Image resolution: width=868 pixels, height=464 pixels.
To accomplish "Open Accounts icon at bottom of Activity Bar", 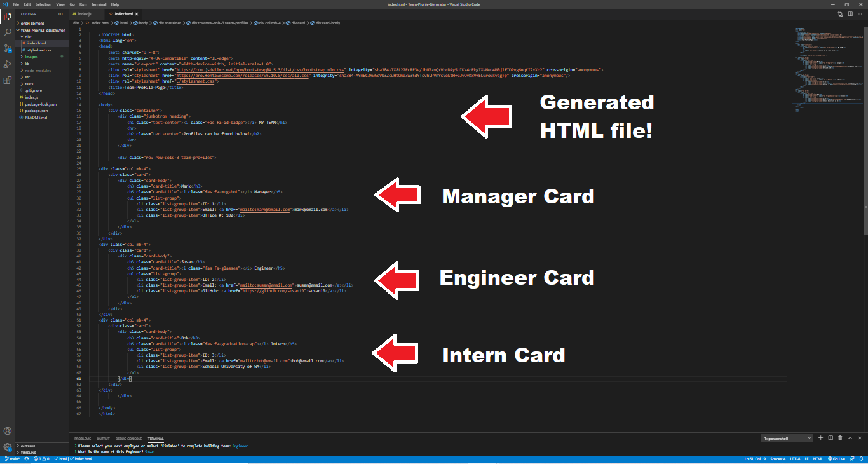I will (x=8, y=431).
